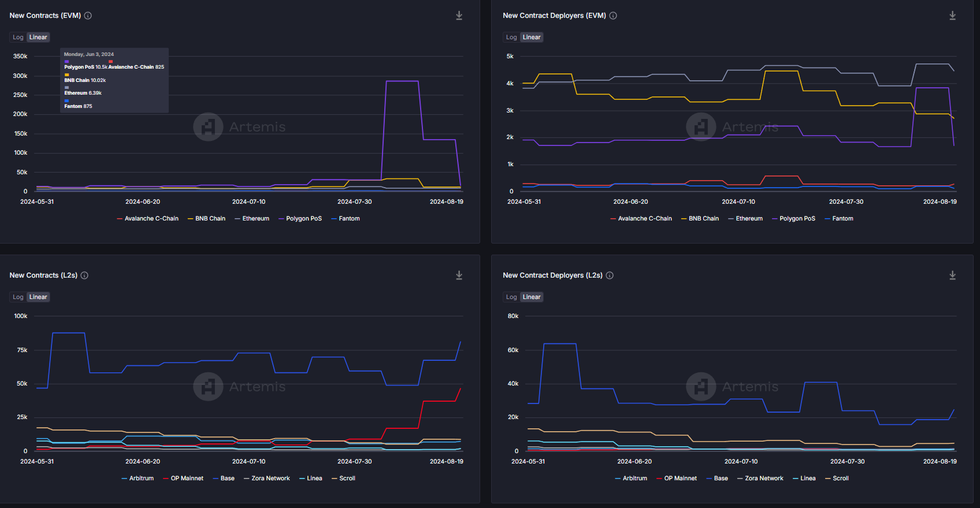Download the New Contracts (L2s) chart
This screenshot has height=508, width=980.
coord(459,275)
